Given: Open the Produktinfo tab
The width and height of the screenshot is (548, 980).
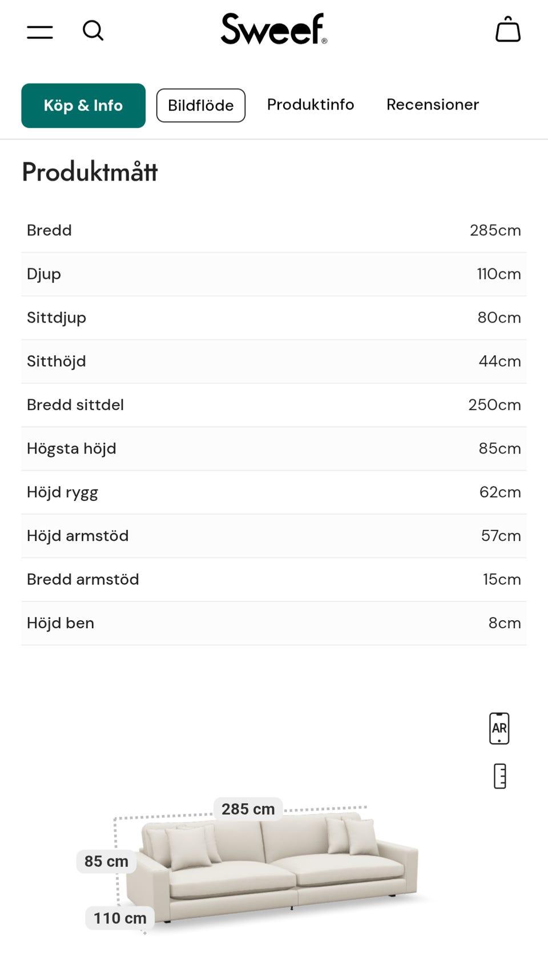Looking at the screenshot, I should pos(311,105).
